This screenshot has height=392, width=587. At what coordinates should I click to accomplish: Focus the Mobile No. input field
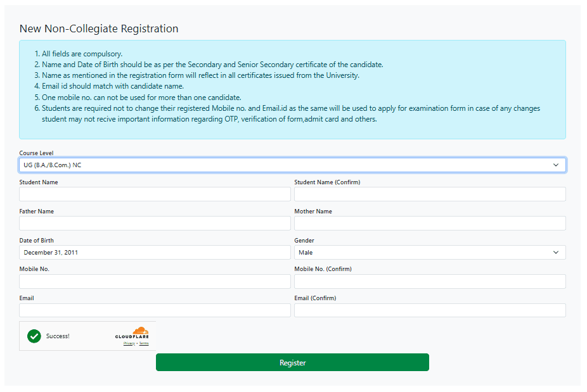click(x=155, y=281)
